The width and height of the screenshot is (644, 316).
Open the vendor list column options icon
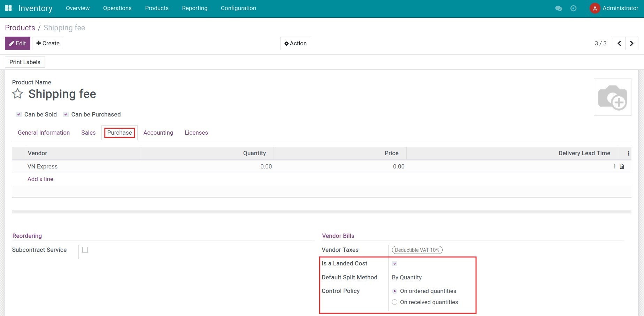click(x=628, y=153)
